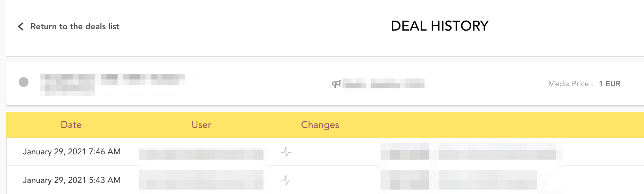This screenshot has width=644, height=194.
Task: Click the DEAL HISTORY page title
Action: pos(439,26)
